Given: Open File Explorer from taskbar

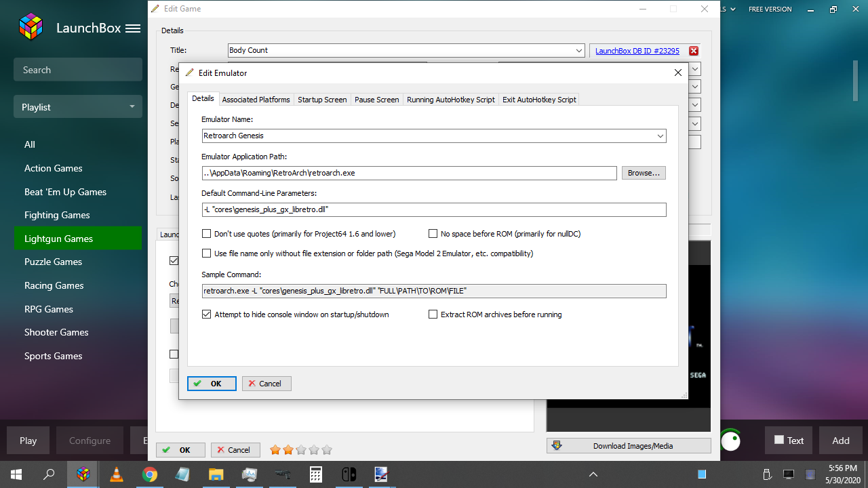Looking at the screenshot, I should [x=216, y=474].
